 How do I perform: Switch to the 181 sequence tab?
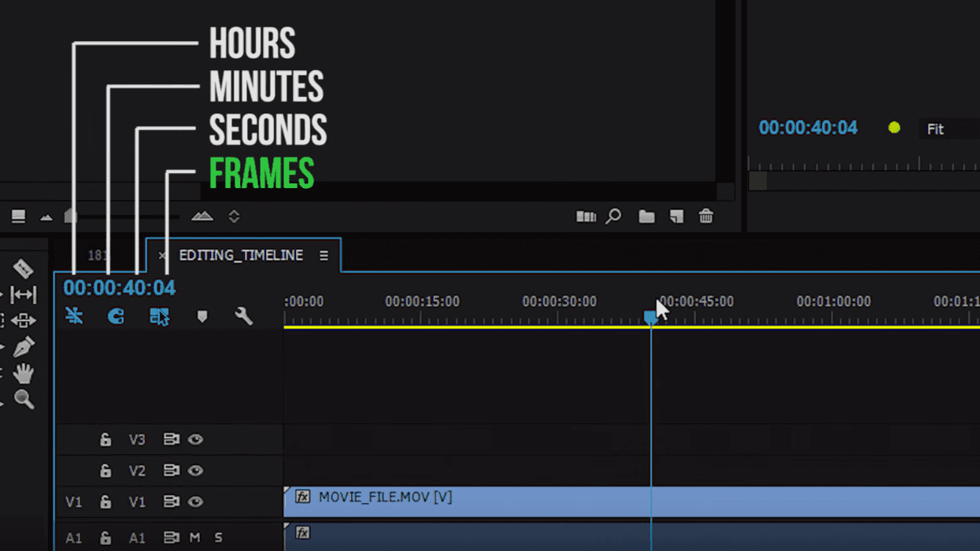(x=97, y=255)
